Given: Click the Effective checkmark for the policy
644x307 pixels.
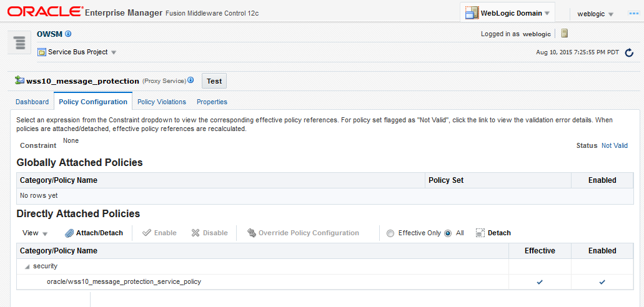Looking at the screenshot, I should 540,282.
